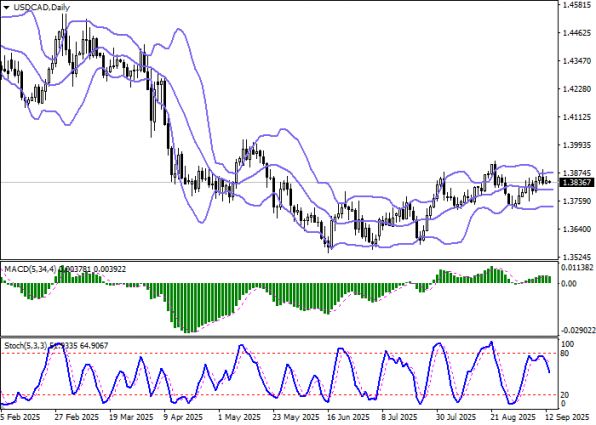This screenshot has width=596, height=425.
Task: Open the chart dropdown arrow beside USDCAD
Action: (6, 7)
